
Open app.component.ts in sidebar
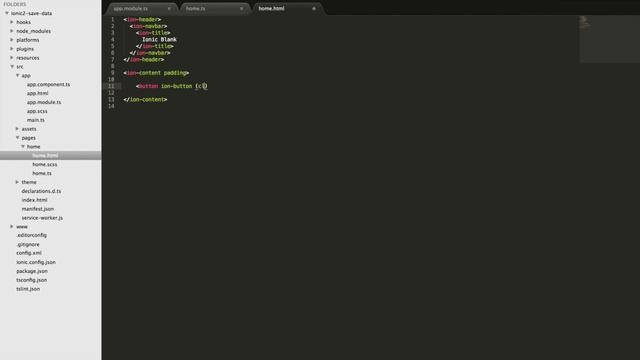click(x=48, y=84)
